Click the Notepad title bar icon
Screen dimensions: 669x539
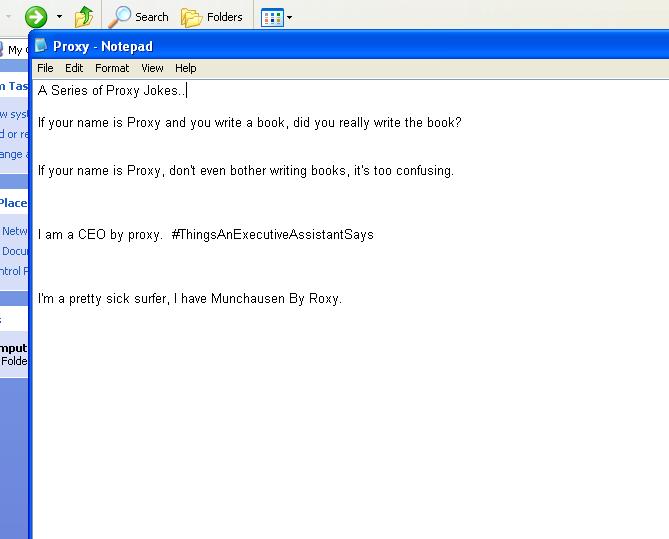tap(42, 46)
